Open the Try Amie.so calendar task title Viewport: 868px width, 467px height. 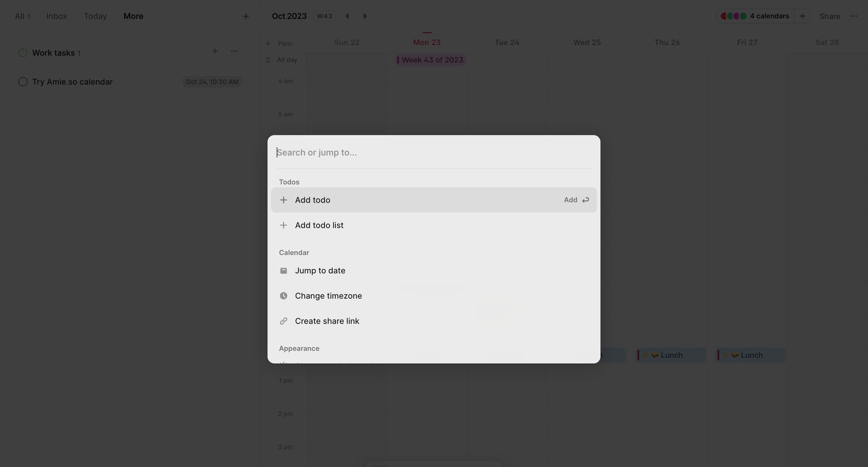pyautogui.click(x=72, y=82)
